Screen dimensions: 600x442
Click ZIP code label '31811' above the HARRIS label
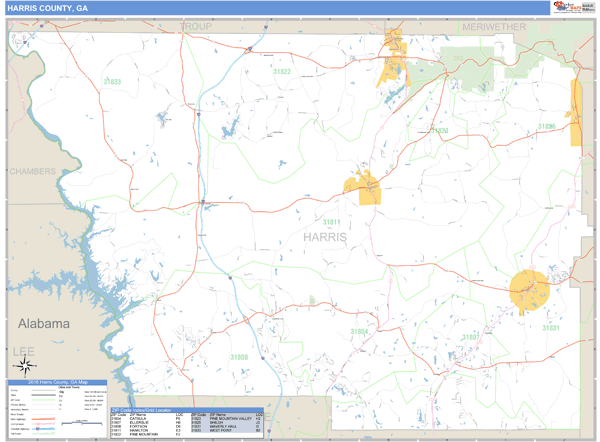tap(331, 222)
